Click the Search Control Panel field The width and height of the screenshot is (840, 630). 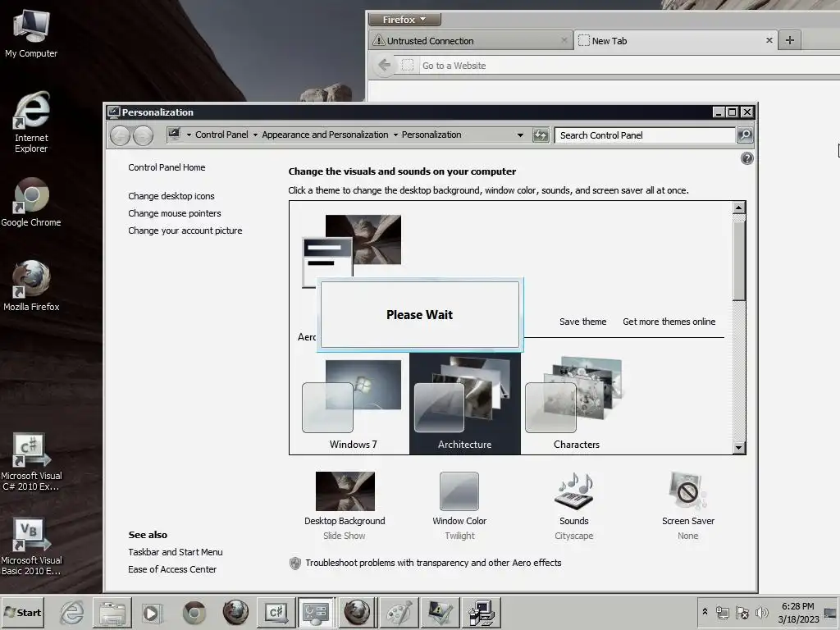tap(645, 135)
